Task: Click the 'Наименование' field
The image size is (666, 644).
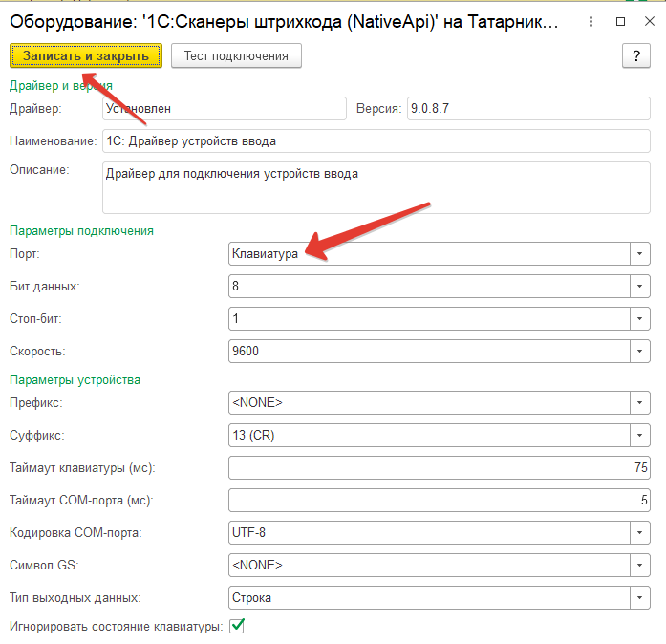Action: pyautogui.click(x=376, y=141)
